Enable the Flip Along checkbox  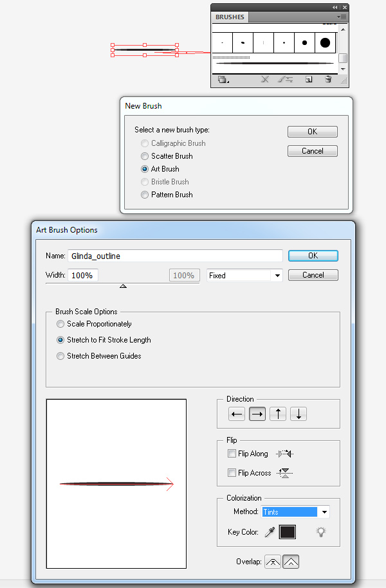[232, 454]
